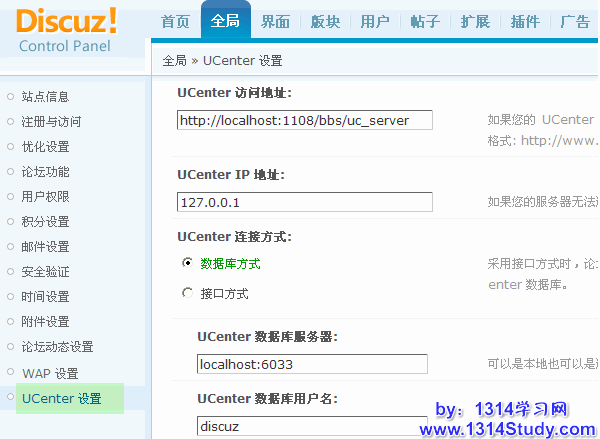The image size is (600, 439).
Task: Open the 插件 tab
Action: 525,22
